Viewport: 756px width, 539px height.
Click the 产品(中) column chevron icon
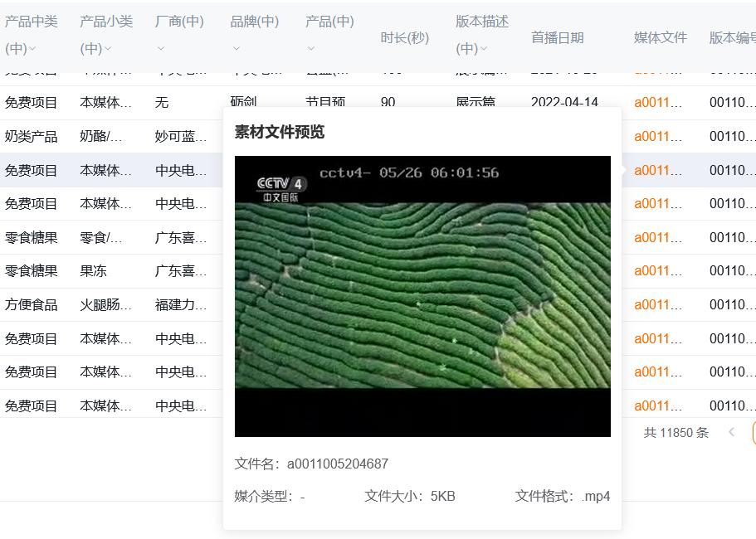click(x=311, y=49)
